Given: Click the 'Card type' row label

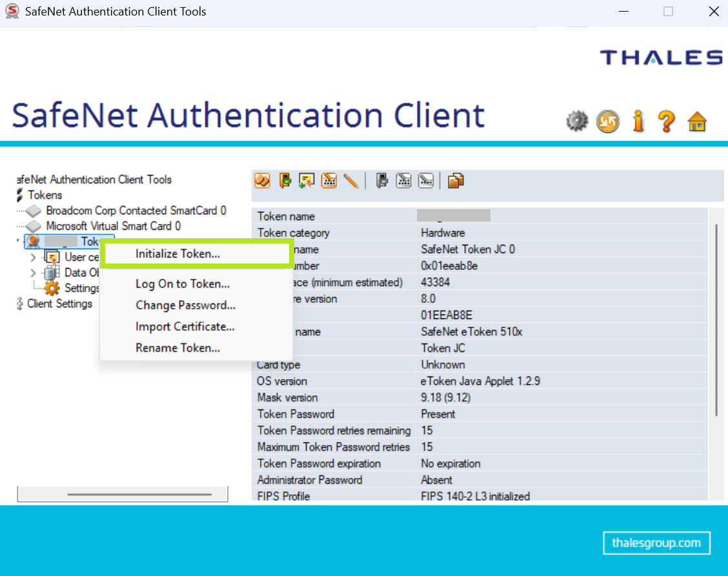Looking at the screenshot, I should coord(279,365).
